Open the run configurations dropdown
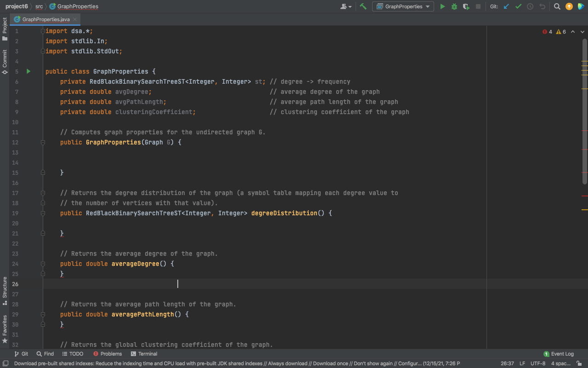 click(x=403, y=6)
